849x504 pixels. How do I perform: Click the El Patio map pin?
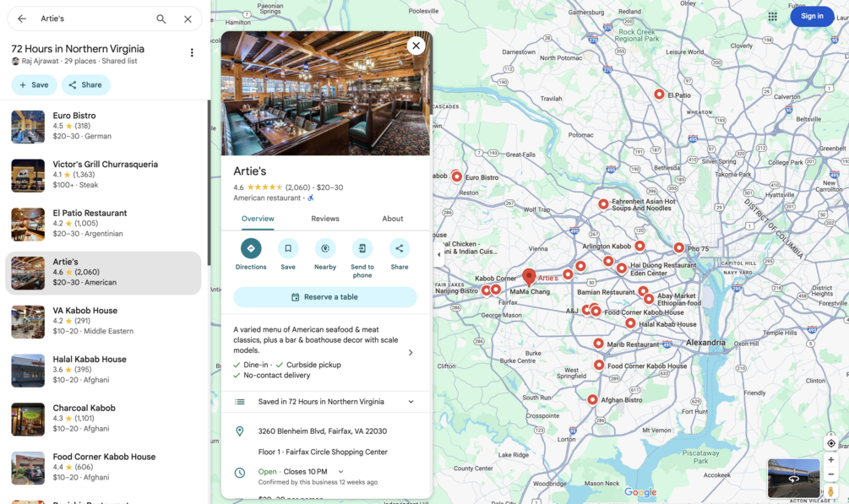(x=659, y=95)
